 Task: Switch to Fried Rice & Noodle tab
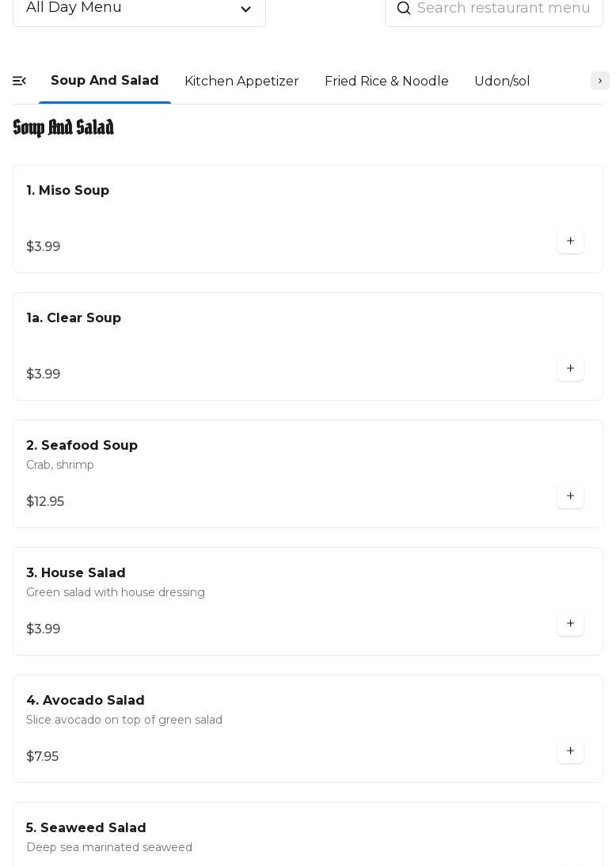coord(386,81)
